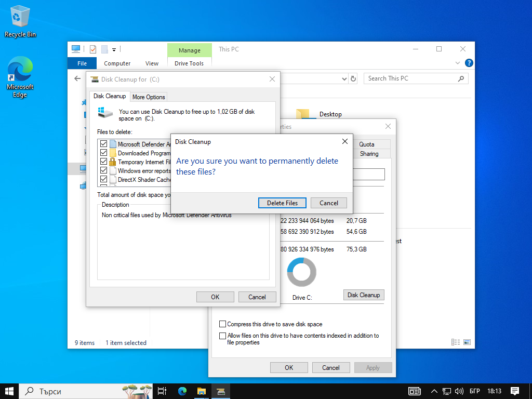Click the This PC icon in title bar

click(76, 49)
